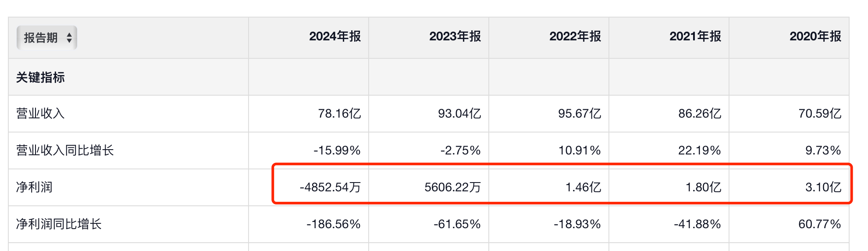Click the 2020 net profit value 3.10亿

click(x=823, y=187)
